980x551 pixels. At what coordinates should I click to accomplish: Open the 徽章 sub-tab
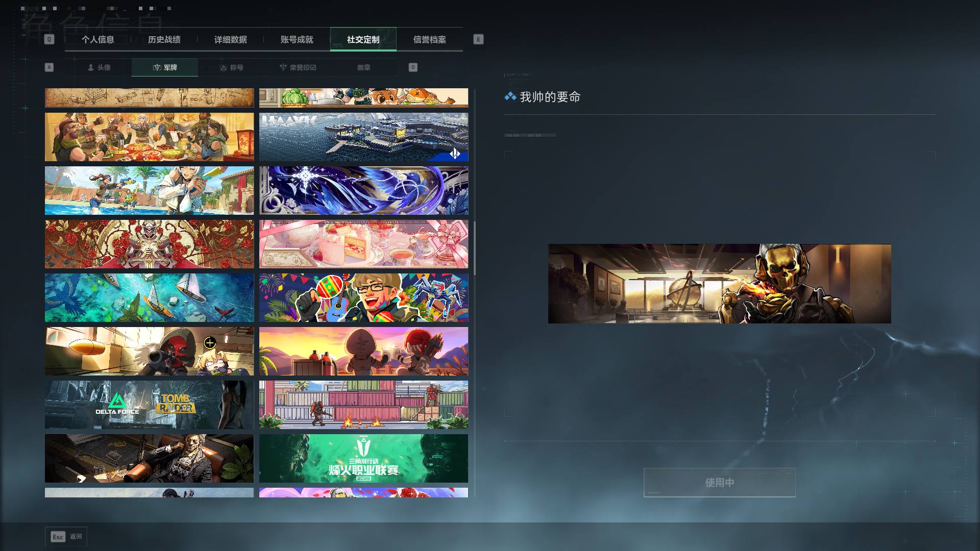364,67
